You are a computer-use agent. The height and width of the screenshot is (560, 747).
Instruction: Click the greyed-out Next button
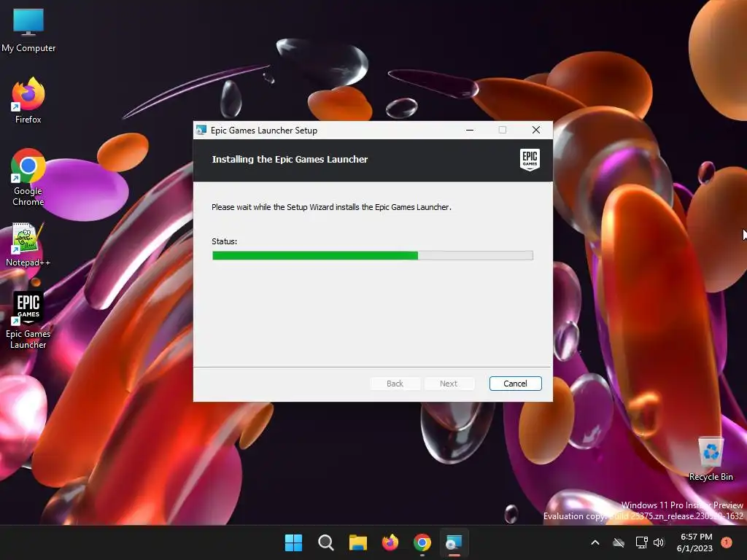[449, 384]
